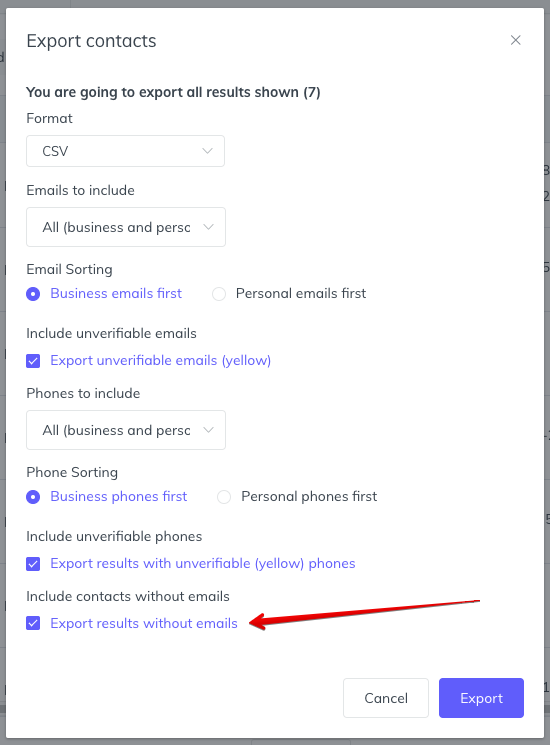Click the purple Export button
Image resolution: width=550 pixels, height=745 pixels.
pos(481,698)
